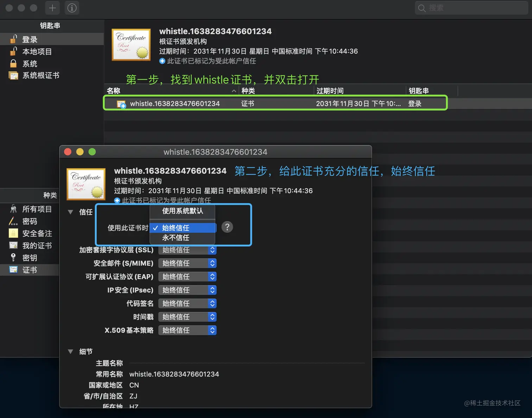
Task: Select the 系统 keychain
Action: pyautogui.click(x=52, y=64)
